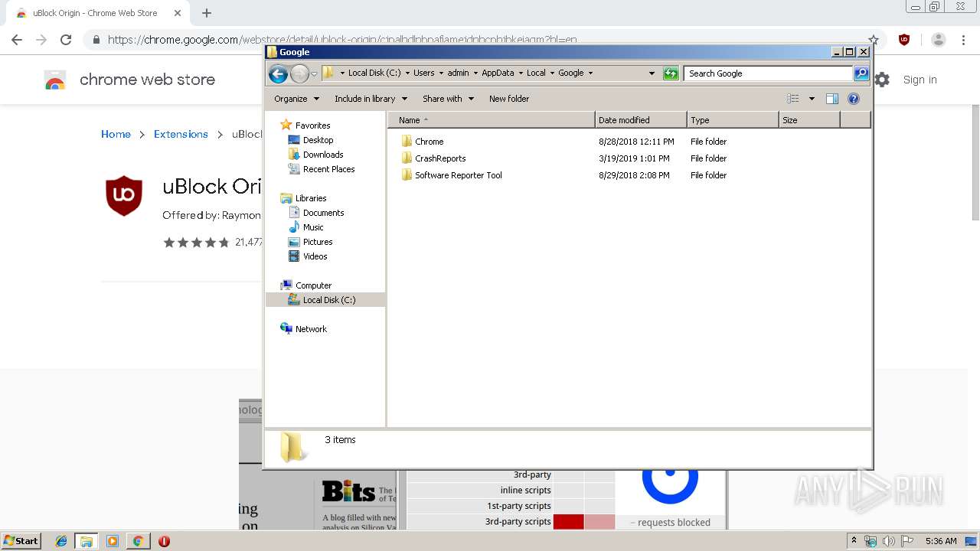Toggle the preview pane

click(x=832, y=99)
